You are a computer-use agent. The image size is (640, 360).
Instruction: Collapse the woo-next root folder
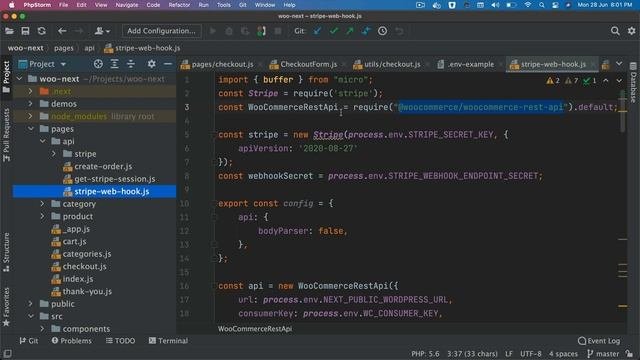pyautogui.click(x=20, y=79)
